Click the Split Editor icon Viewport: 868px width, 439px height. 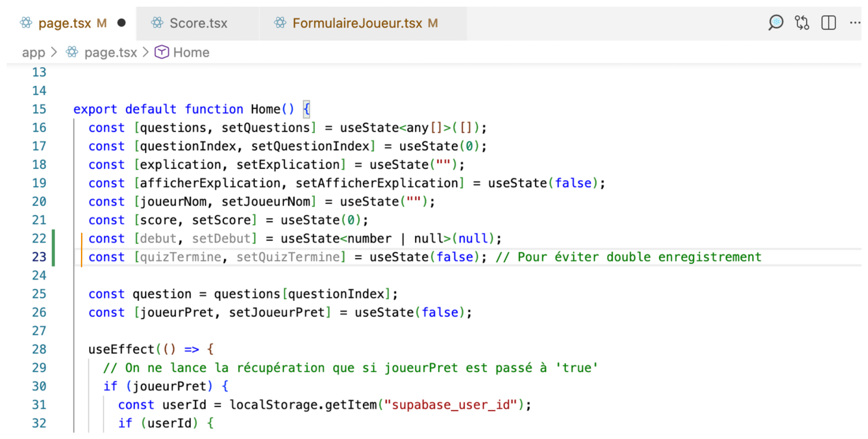[829, 23]
